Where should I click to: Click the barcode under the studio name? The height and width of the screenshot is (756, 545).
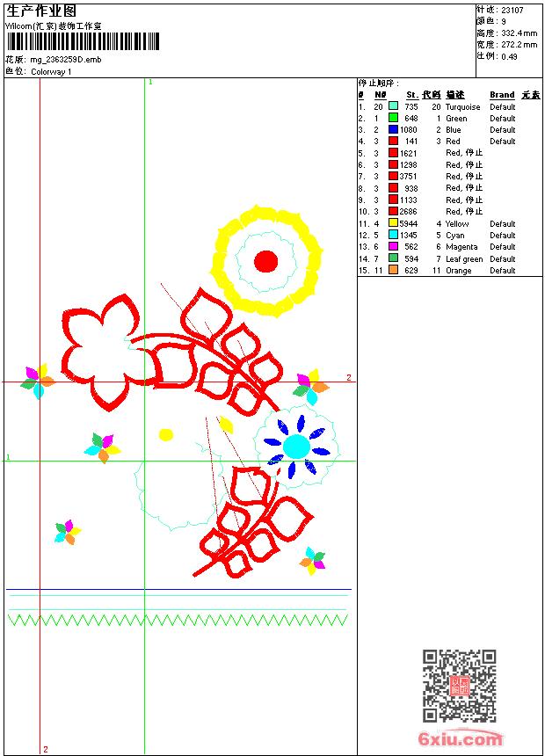click(x=83, y=41)
